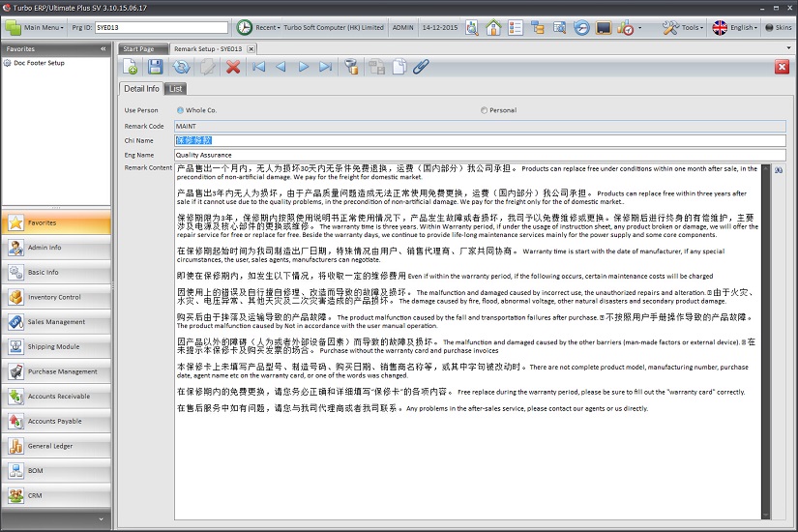Save the remark with the floppy icon

coord(155,67)
